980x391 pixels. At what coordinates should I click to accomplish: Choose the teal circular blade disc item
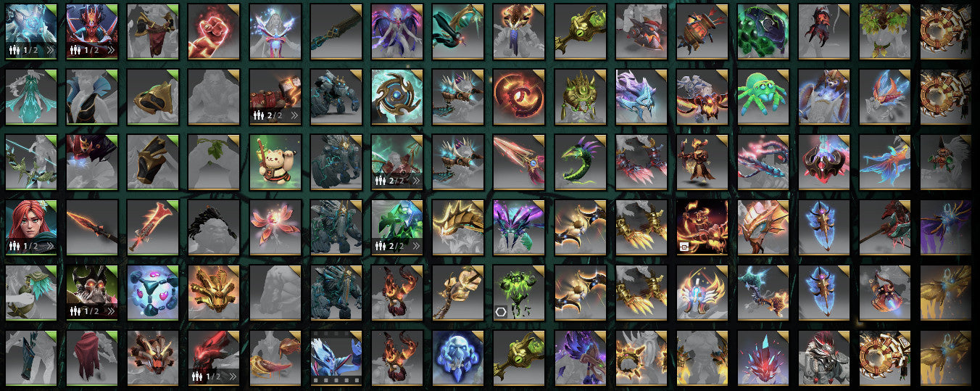click(397, 96)
